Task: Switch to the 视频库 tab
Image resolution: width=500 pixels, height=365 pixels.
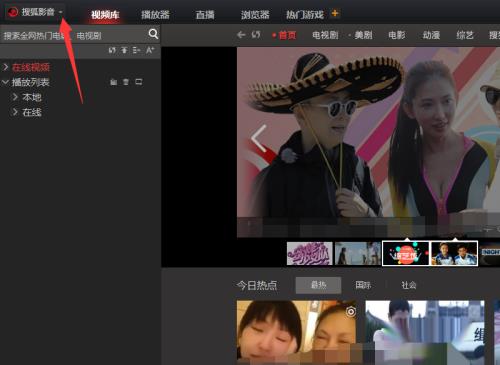Action: pos(105,15)
